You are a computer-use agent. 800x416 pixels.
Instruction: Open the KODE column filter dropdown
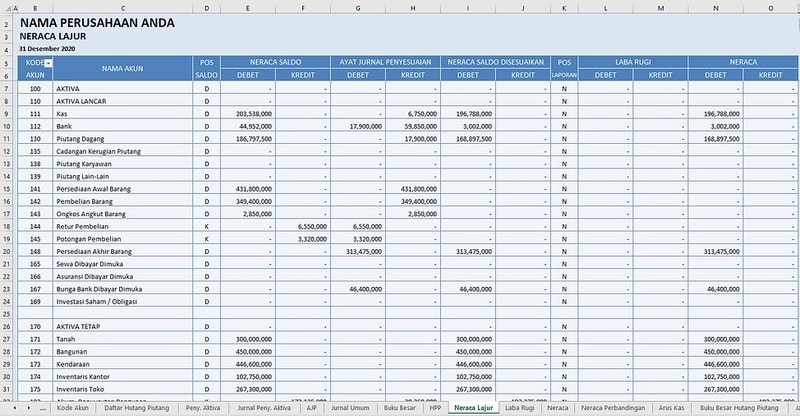(49, 62)
